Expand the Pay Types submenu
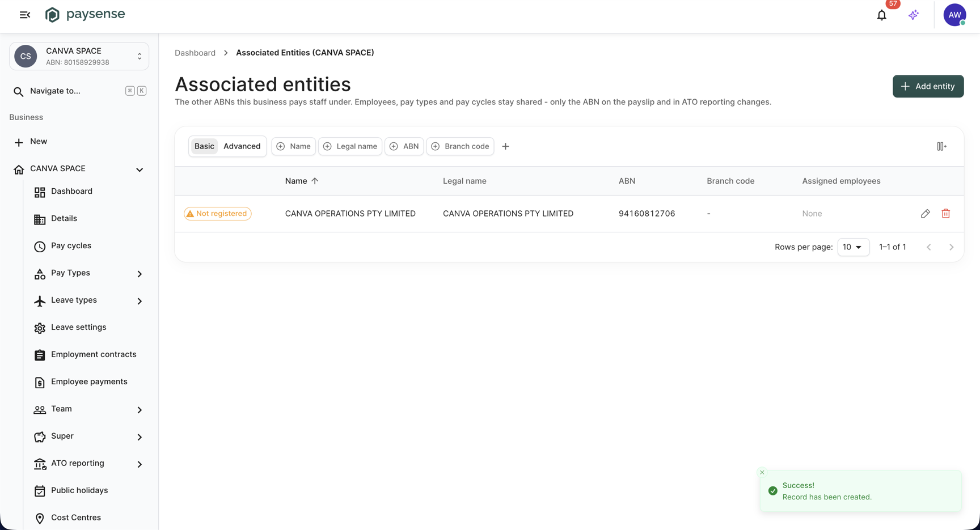 point(140,274)
